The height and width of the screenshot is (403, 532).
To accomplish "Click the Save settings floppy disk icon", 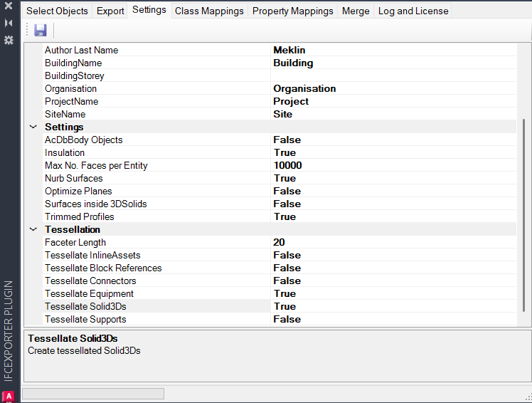I will pyautogui.click(x=40, y=30).
